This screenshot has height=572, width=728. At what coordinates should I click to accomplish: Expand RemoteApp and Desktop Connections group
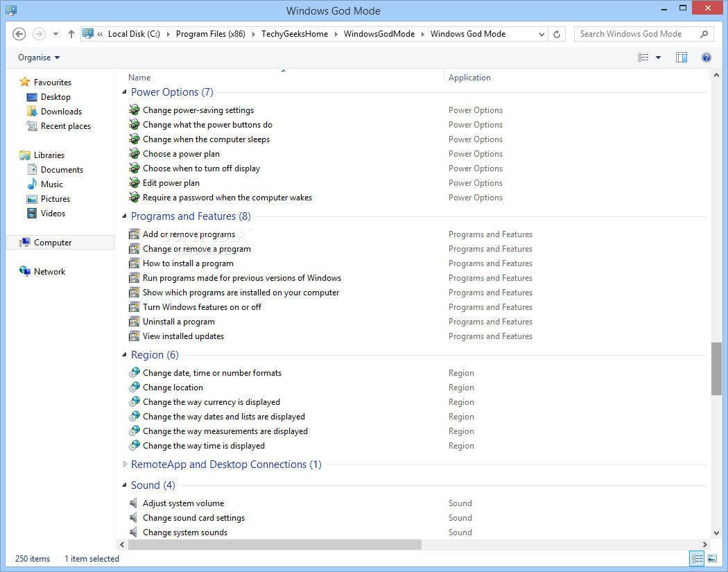point(124,465)
